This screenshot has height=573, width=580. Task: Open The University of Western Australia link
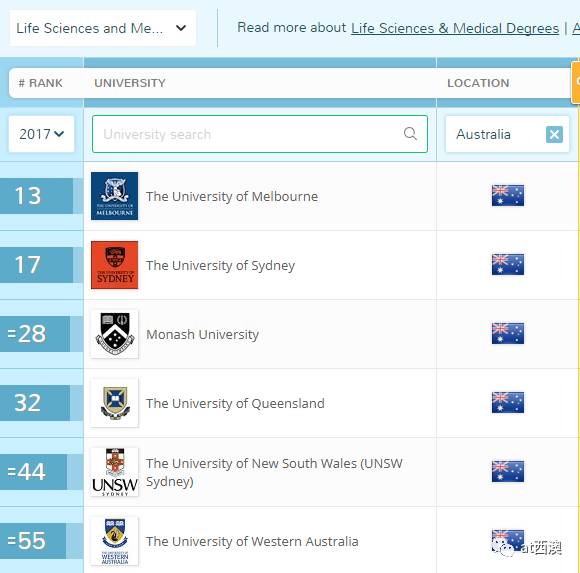pos(252,541)
